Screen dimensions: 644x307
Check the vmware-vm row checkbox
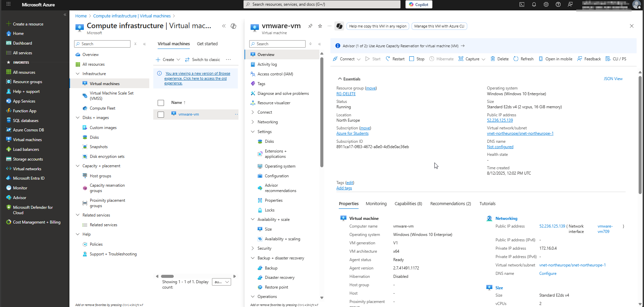[x=161, y=115]
